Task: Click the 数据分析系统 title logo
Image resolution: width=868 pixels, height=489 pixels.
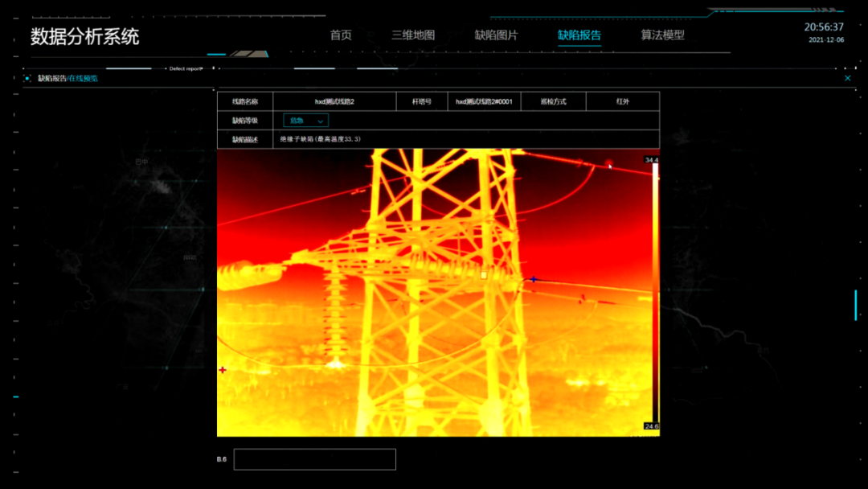Action: pos(84,36)
